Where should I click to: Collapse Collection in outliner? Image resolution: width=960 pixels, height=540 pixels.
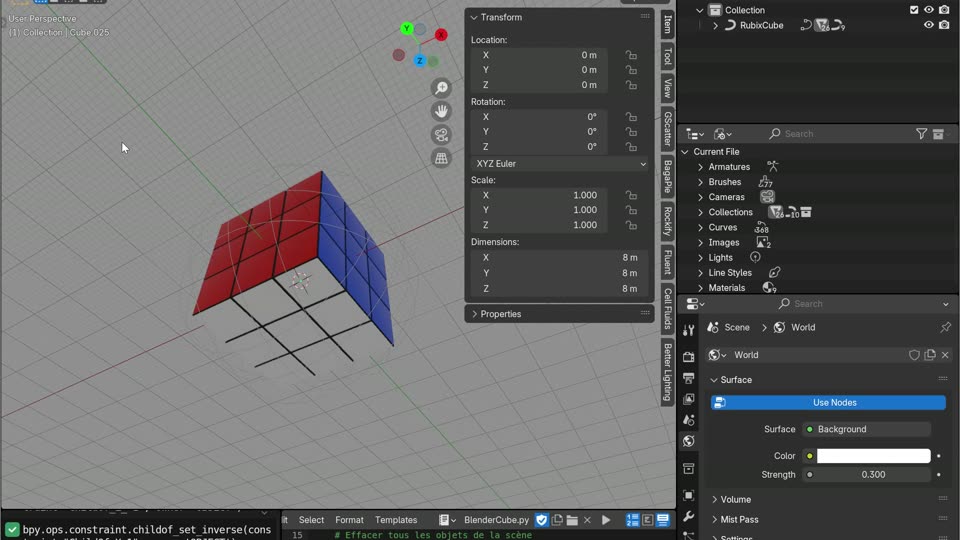(700, 10)
